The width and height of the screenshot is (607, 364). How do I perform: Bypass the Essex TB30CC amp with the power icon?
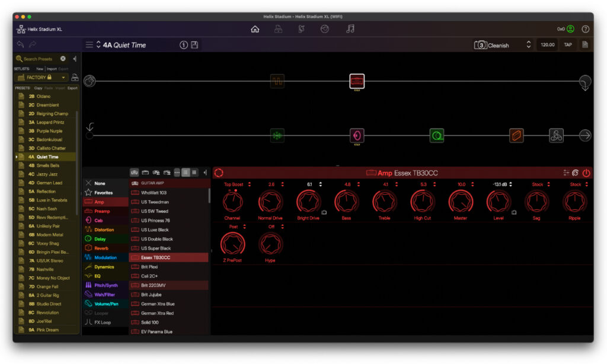point(586,171)
